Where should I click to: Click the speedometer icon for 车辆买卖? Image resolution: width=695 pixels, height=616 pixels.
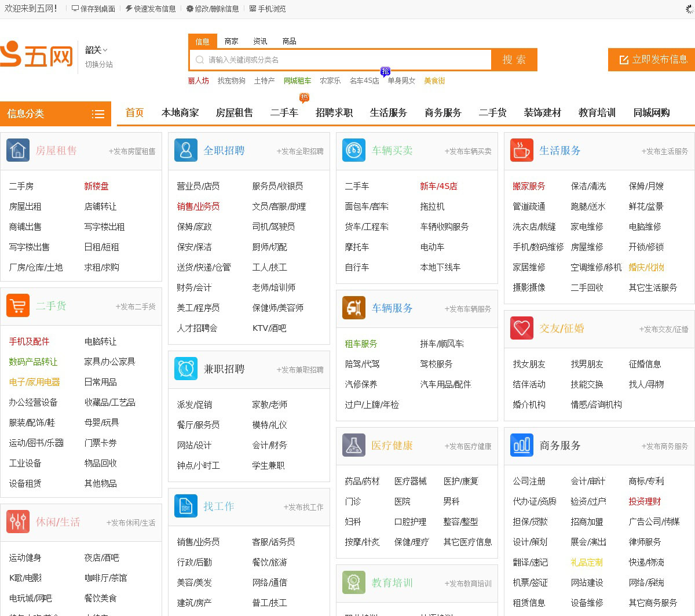pyautogui.click(x=353, y=151)
